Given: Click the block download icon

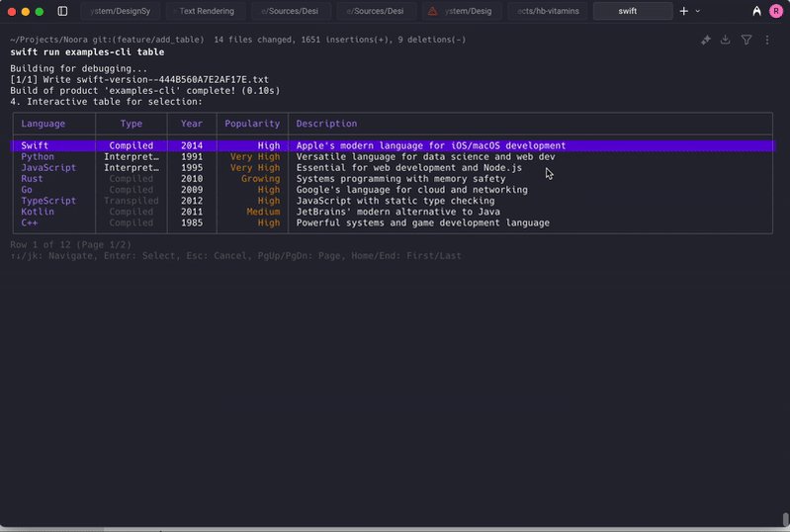Looking at the screenshot, I should point(725,40).
